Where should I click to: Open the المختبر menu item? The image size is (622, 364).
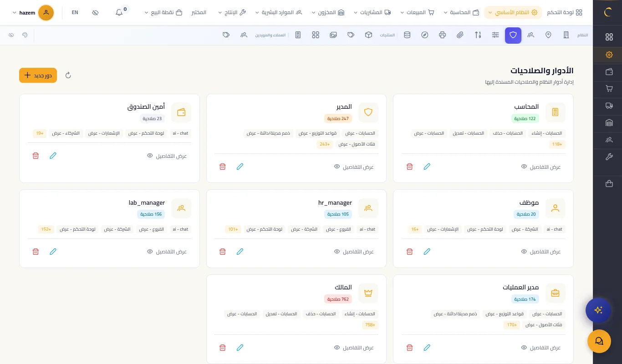tap(199, 13)
